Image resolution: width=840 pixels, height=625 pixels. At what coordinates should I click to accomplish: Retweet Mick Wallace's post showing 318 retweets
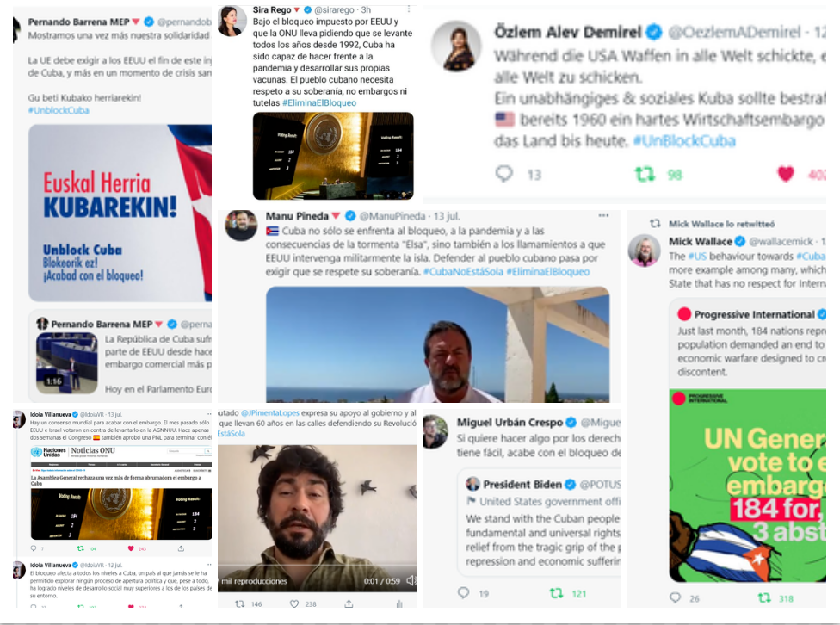pyautogui.click(x=764, y=597)
